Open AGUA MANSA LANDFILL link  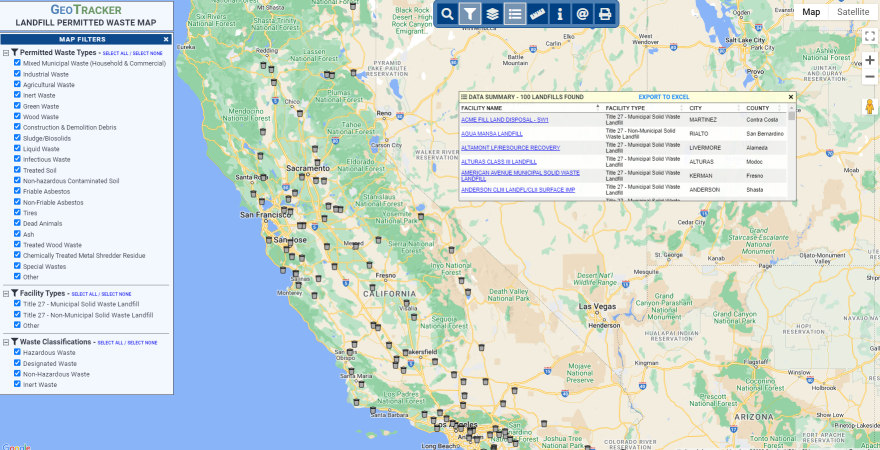point(492,134)
